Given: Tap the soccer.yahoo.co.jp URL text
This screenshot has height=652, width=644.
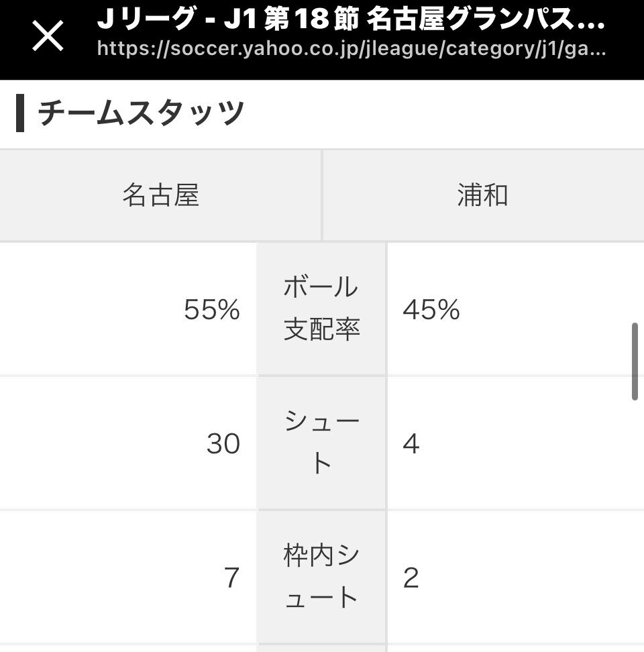Looking at the screenshot, I should pos(352,49).
